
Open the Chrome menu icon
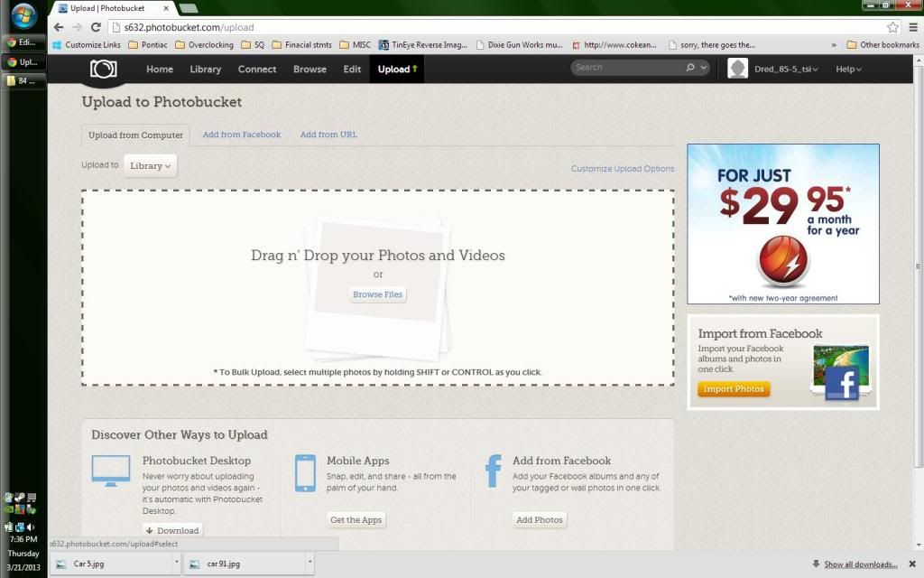[912, 27]
